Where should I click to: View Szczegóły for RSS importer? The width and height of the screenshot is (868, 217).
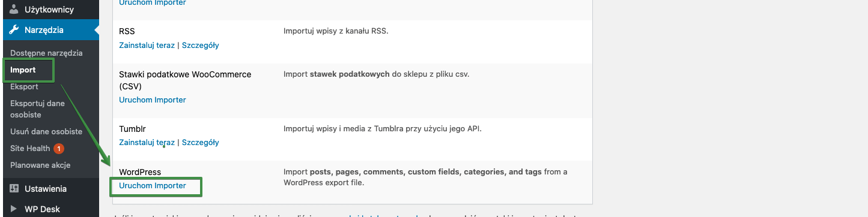pos(201,45)
